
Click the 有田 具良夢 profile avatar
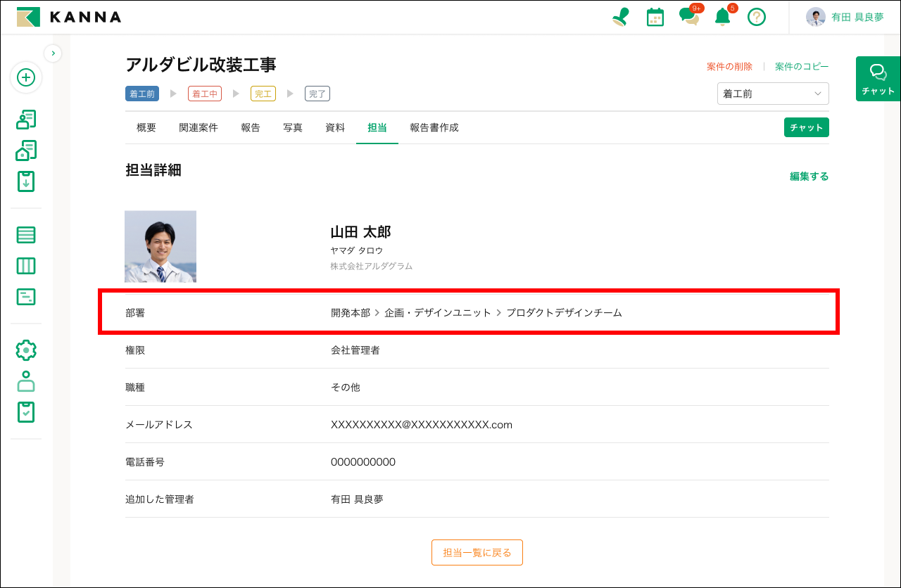[815, 17]
